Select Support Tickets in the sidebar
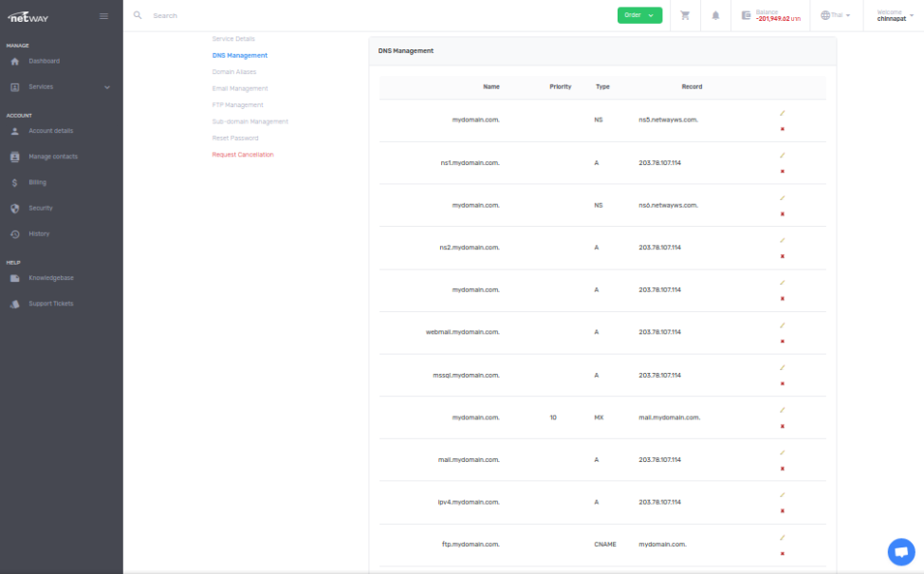Viewport: 924px width, 574px height. tap(50, 304)
